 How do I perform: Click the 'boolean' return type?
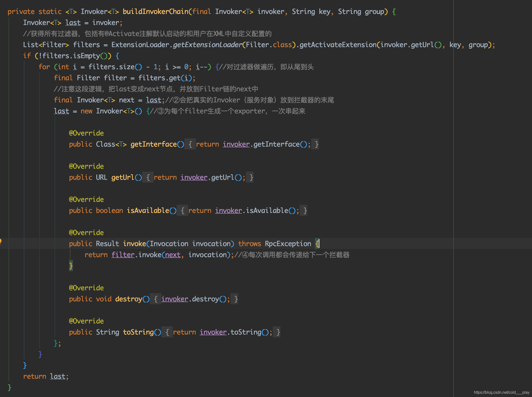pos(109,211)
